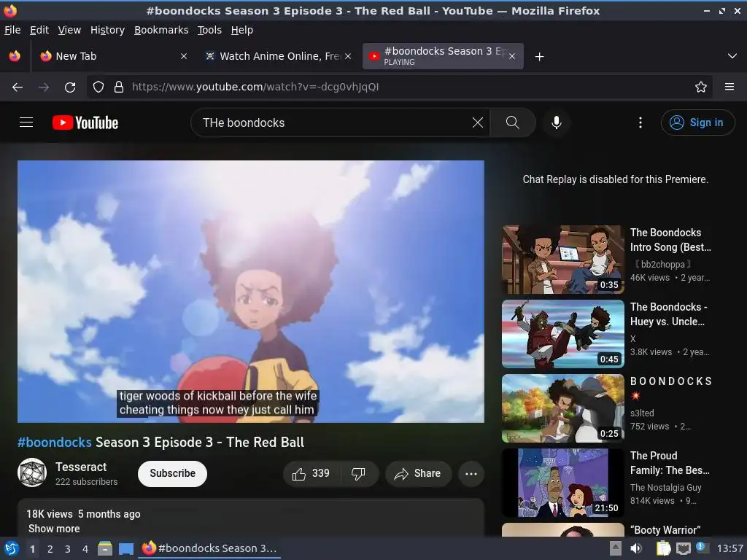Open the taskbar start menu icon

click(x=12, y=548)
